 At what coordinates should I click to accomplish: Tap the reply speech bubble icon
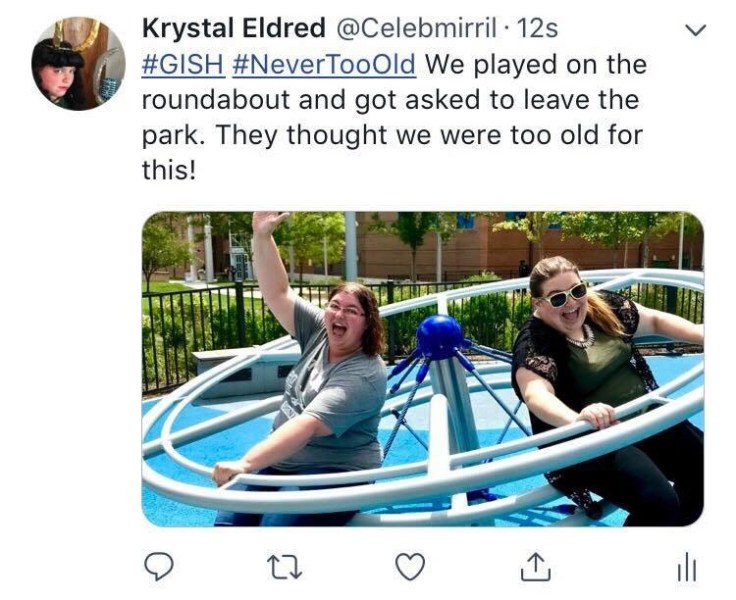point(158,566)
